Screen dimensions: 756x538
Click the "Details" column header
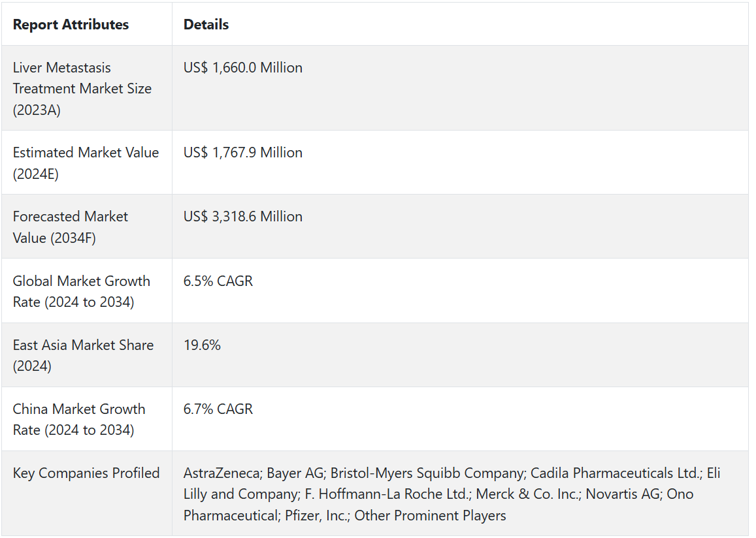[206, 25]
